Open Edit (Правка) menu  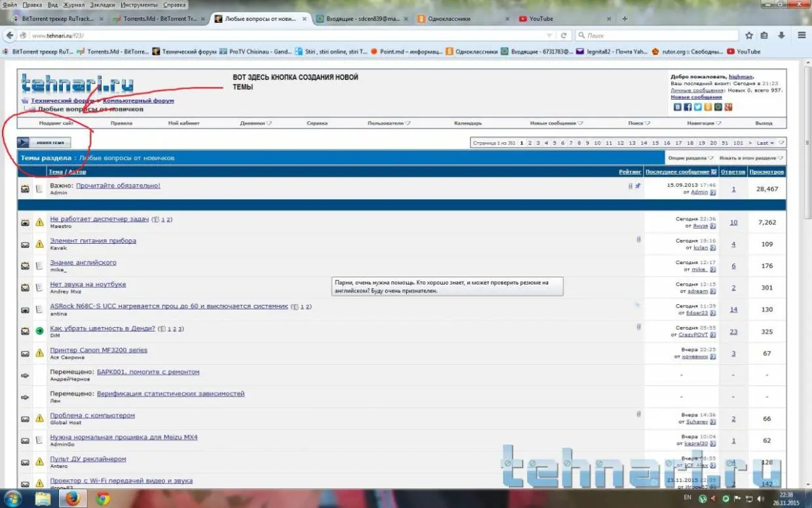click(x=33, y=5)
